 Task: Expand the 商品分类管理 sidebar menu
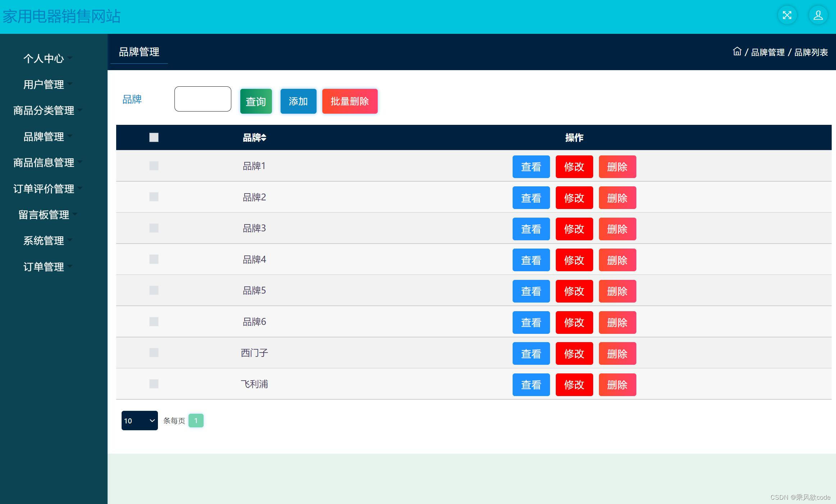(x=44, y=110)
